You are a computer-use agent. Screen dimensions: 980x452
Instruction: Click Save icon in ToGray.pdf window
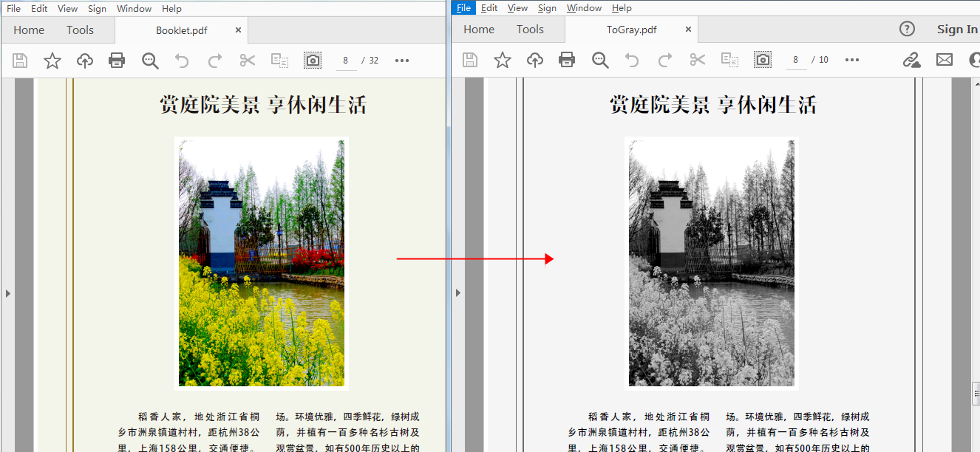[470, 60]
